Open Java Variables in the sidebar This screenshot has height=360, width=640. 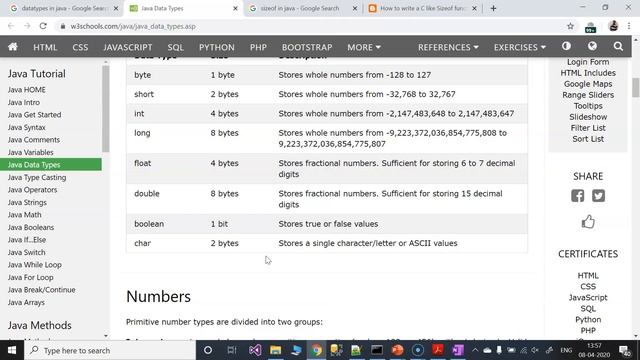coord(31,152)
